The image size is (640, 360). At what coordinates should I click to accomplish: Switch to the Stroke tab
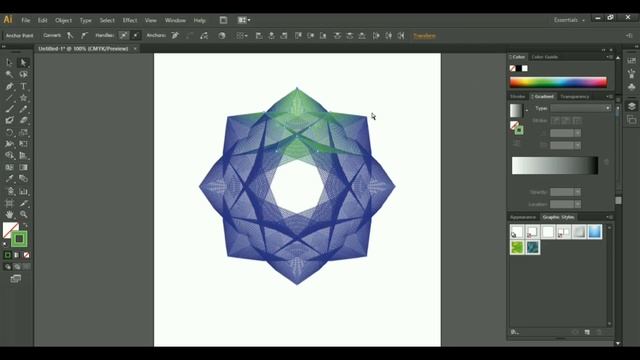[x=518, y=96]
